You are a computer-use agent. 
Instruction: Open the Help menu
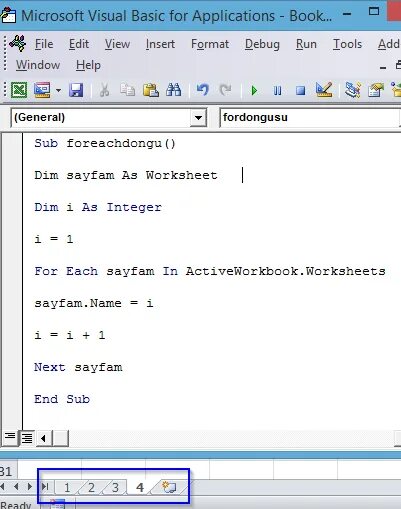[88, 65]
